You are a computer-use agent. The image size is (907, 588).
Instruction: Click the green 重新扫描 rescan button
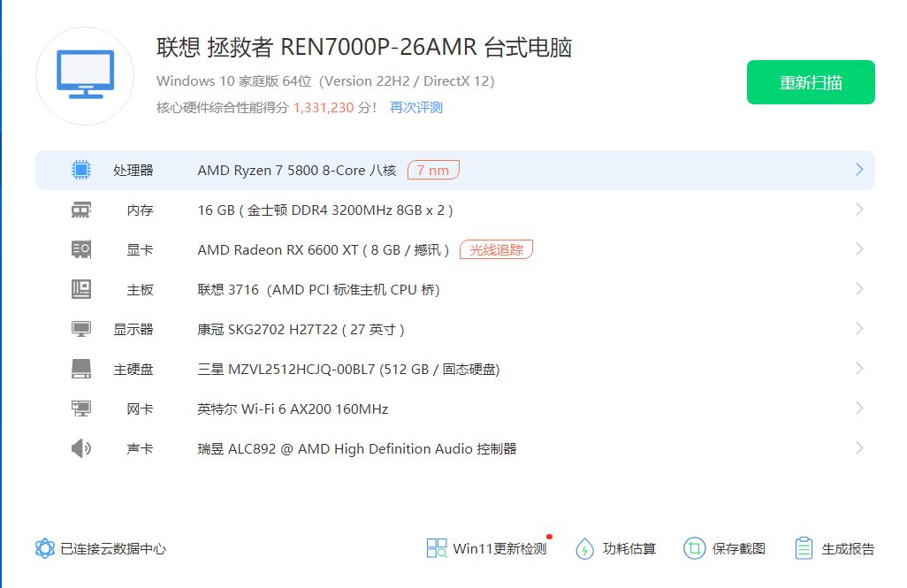click(x=811, y=81)
